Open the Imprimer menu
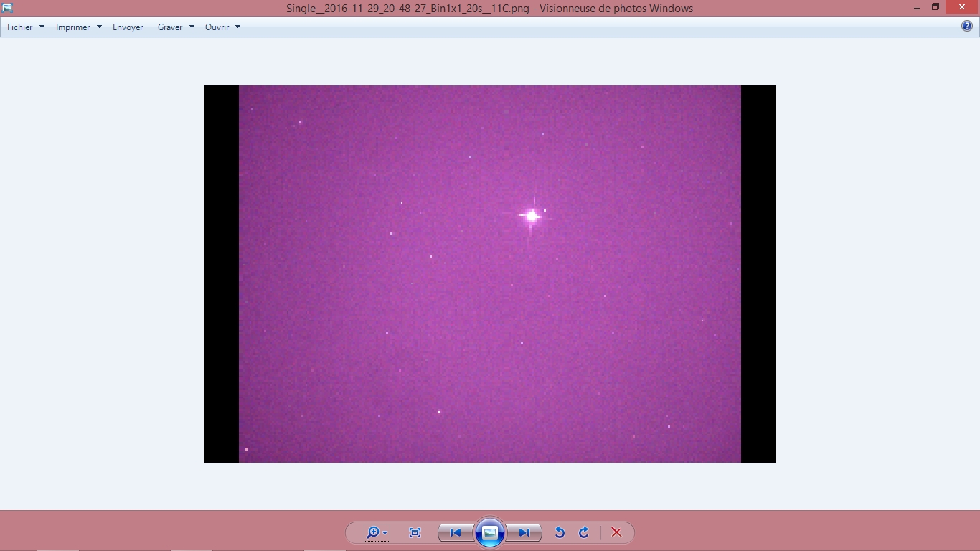Image resolution: width=980 pixels, height=551 pixels. pos(79,27)
